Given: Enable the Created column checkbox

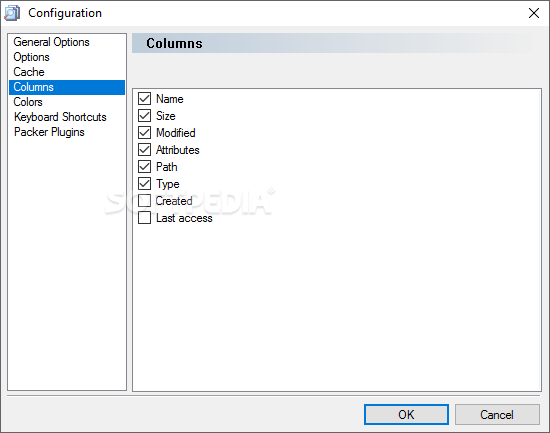Looking at the screenshot, I should pos(145,201).
